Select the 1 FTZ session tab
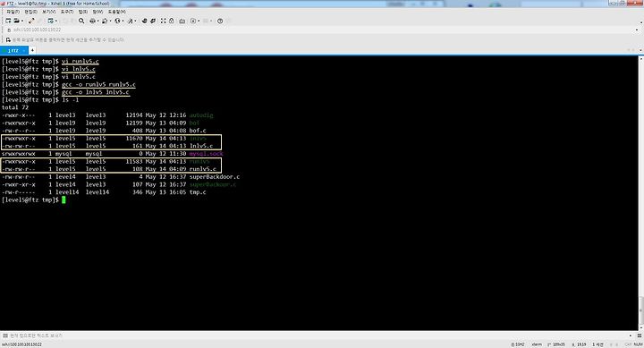The height and width of the screenshot is (348, 644). tap(13, 50)
